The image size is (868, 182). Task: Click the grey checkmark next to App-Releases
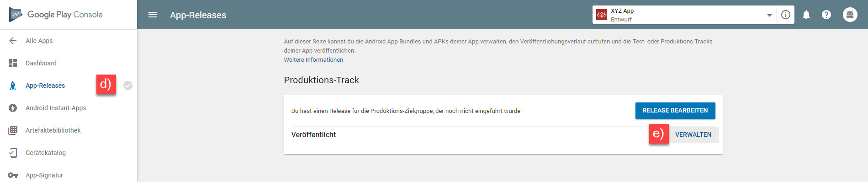pyautogui.click(x=128, y=86)
